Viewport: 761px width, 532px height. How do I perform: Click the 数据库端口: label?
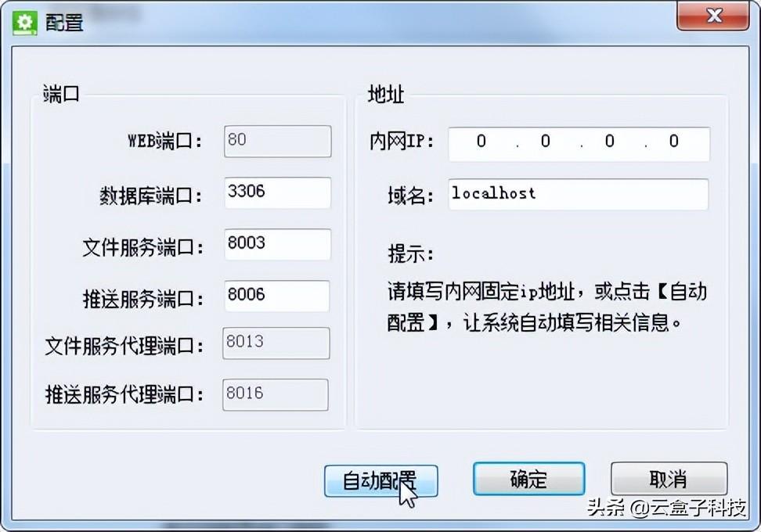150,196
